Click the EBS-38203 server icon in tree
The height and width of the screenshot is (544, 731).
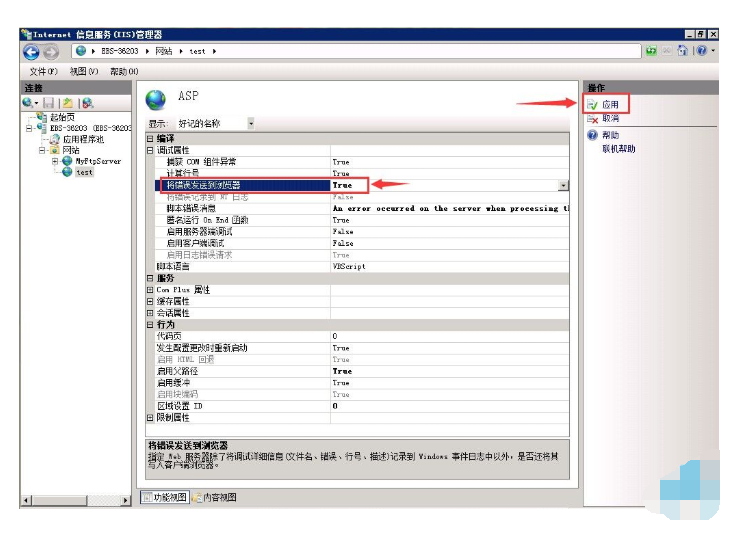(41, 127)
